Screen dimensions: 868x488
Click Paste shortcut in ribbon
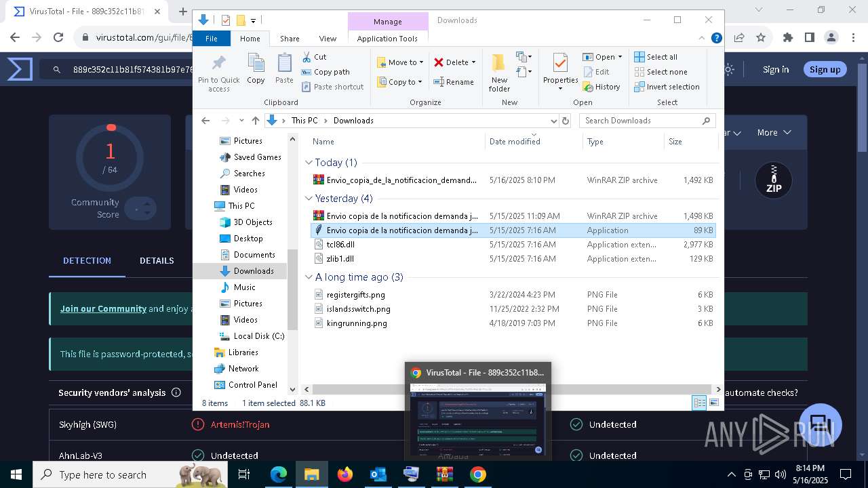pos(332,87)
